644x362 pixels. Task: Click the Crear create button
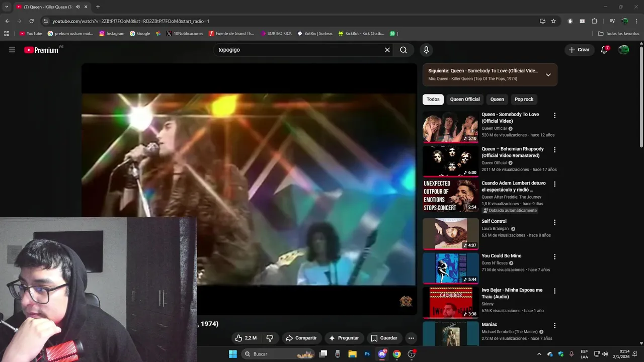pos(579,50)
